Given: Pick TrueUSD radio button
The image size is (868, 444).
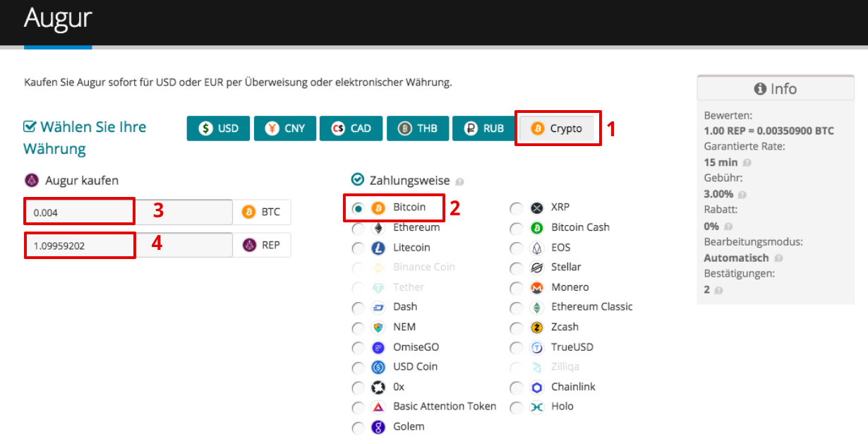Looking at the screenshot, I should tap(517, 348).
